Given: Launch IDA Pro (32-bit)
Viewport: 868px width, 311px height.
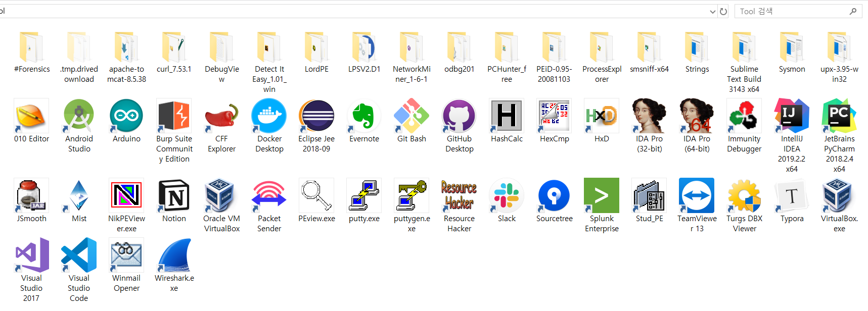Looking at the screenshot, I should [x=649, y=116].
